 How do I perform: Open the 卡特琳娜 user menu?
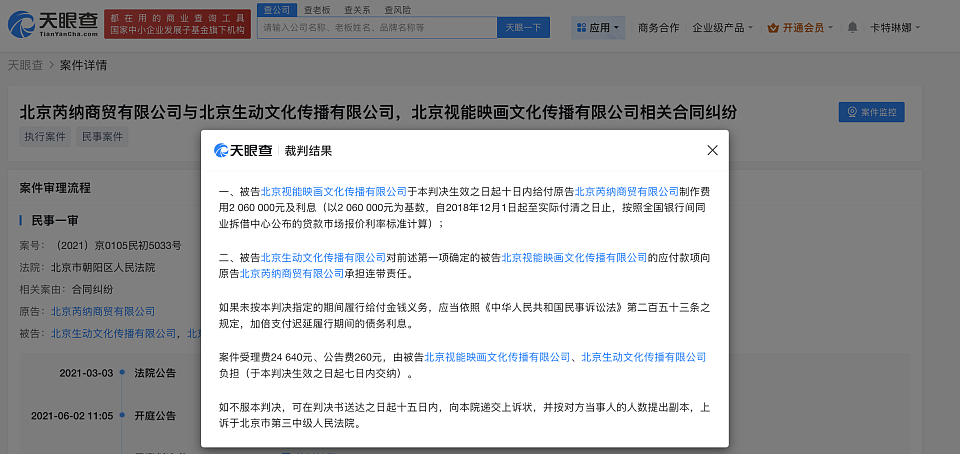(895, 28)
